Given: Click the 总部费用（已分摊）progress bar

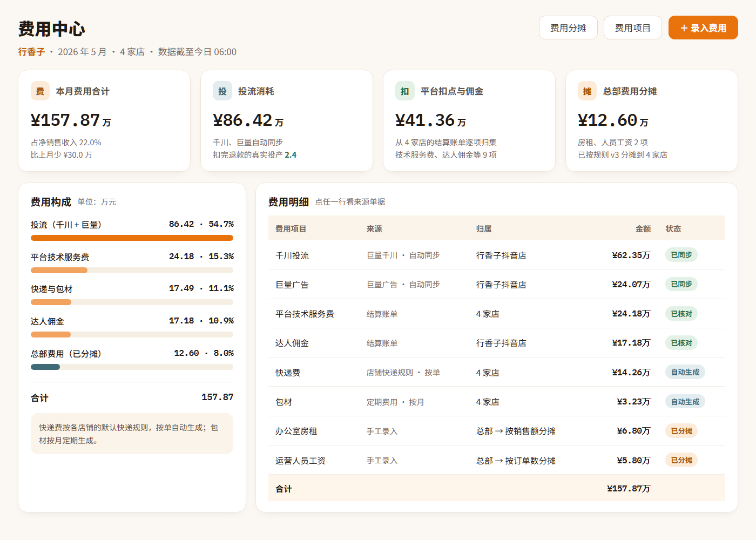Looking at the screenshot, I should [x=132, y=367].
